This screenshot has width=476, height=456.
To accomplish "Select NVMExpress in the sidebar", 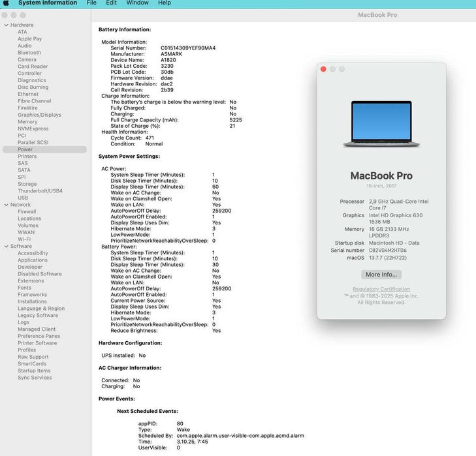I will coord(33,129).
